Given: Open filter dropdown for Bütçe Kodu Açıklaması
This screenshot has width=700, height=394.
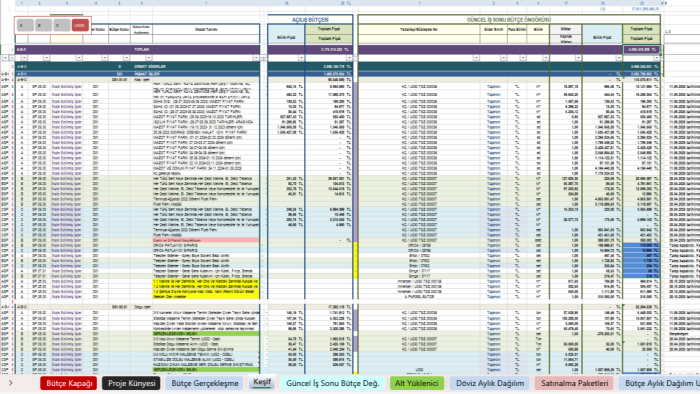Looking at the screenshot, I should pos(149,58).
